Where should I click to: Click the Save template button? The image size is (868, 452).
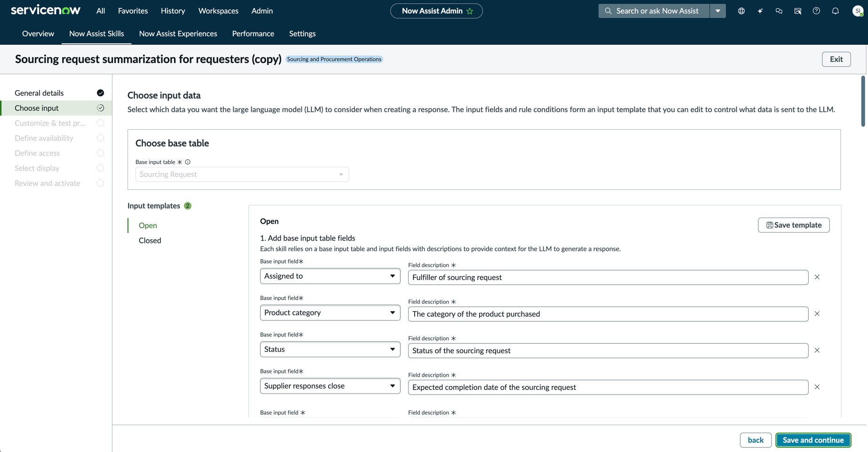point(794,225)
